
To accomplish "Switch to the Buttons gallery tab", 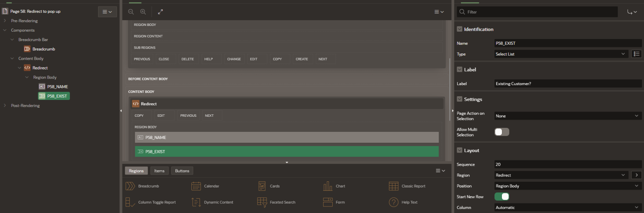I will (182, 171).
